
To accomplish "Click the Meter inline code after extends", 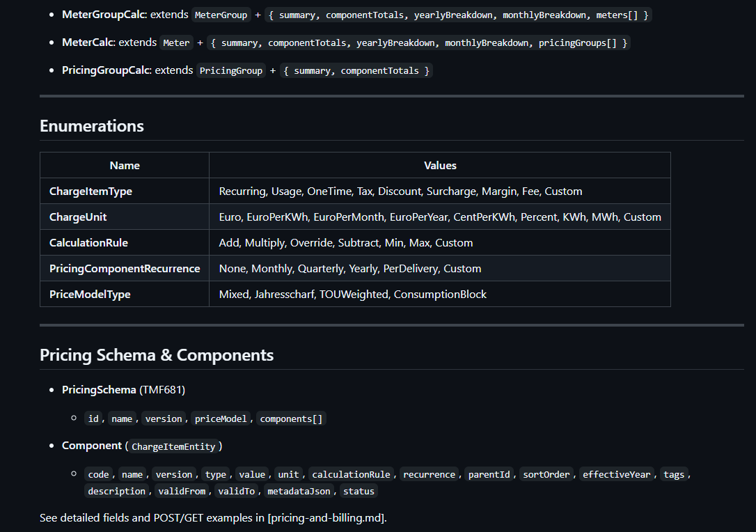I will click(176, 43).
